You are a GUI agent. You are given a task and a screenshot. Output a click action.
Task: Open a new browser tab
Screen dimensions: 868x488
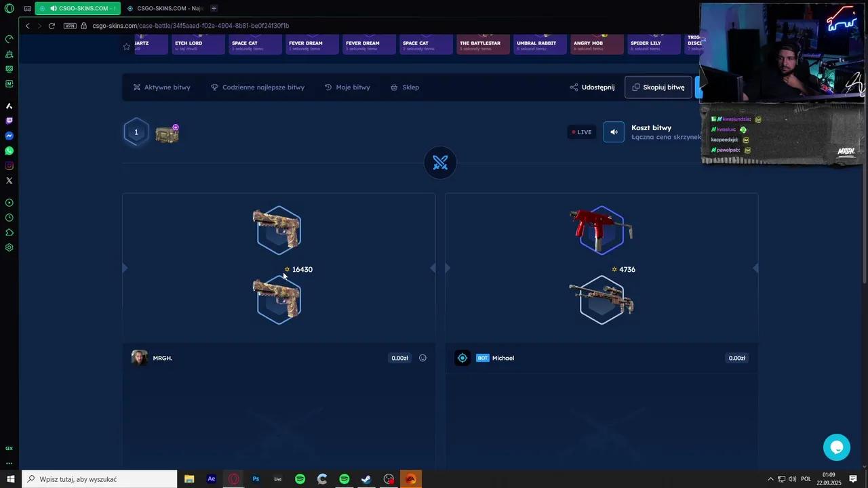tap(214, 8)
